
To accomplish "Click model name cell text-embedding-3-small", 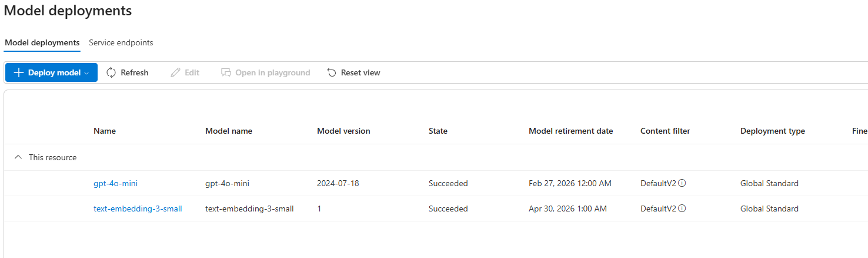I will [x=249, y=209].
